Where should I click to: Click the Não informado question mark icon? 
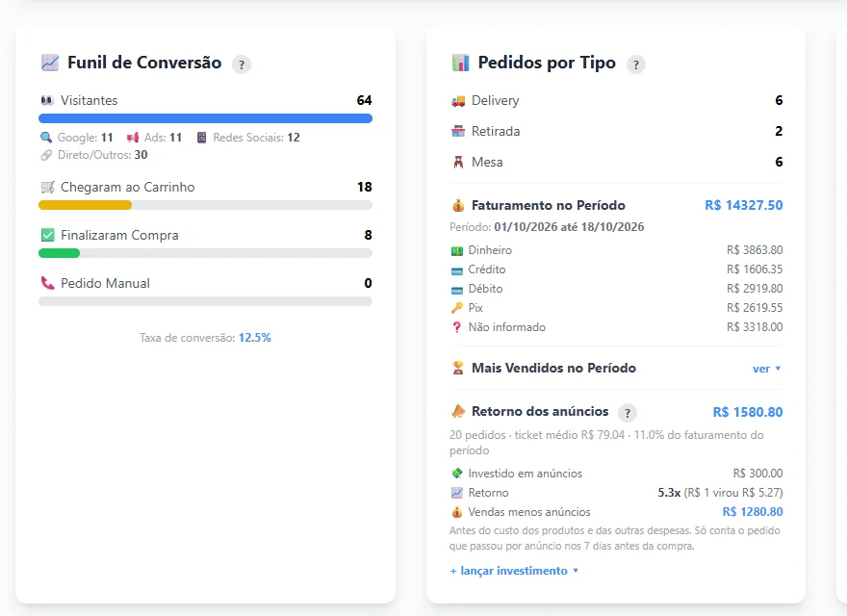[x=457, y=327]
